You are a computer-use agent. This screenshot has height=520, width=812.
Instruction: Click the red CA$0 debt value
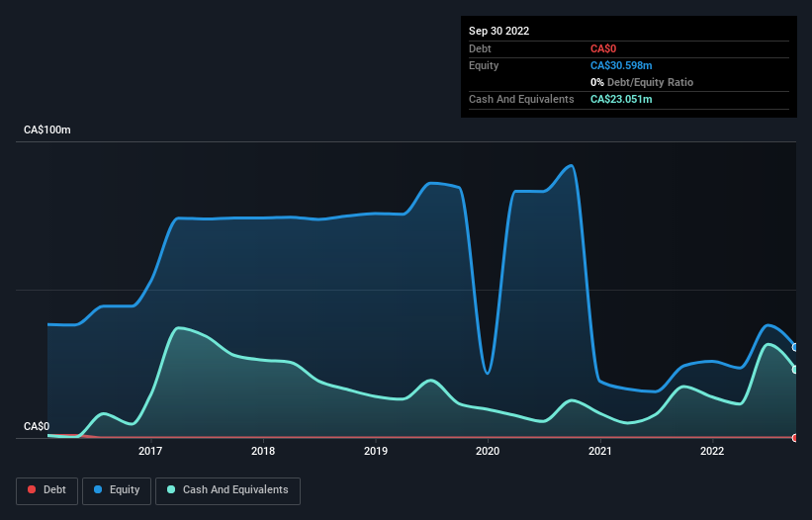(x=603, y=48)
